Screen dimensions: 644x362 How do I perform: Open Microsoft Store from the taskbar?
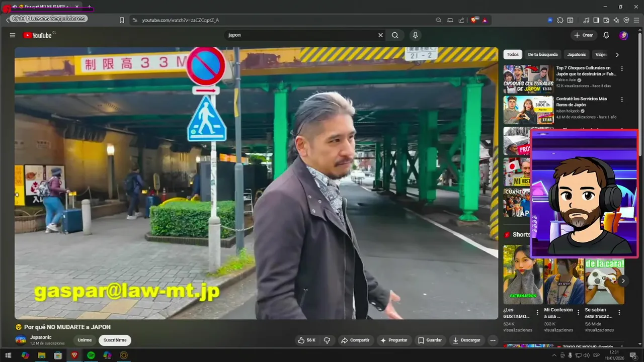[58, 355]
